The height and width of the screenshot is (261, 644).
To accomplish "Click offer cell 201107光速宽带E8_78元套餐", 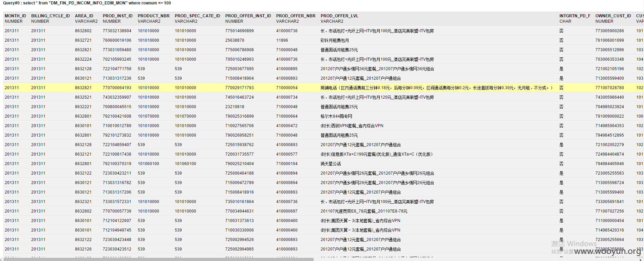I will click(364, 211).
